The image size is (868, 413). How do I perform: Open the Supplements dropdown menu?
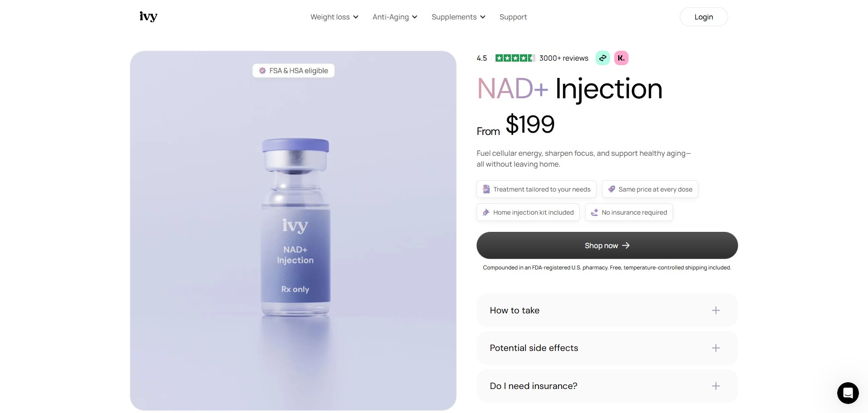coord(458,17)
